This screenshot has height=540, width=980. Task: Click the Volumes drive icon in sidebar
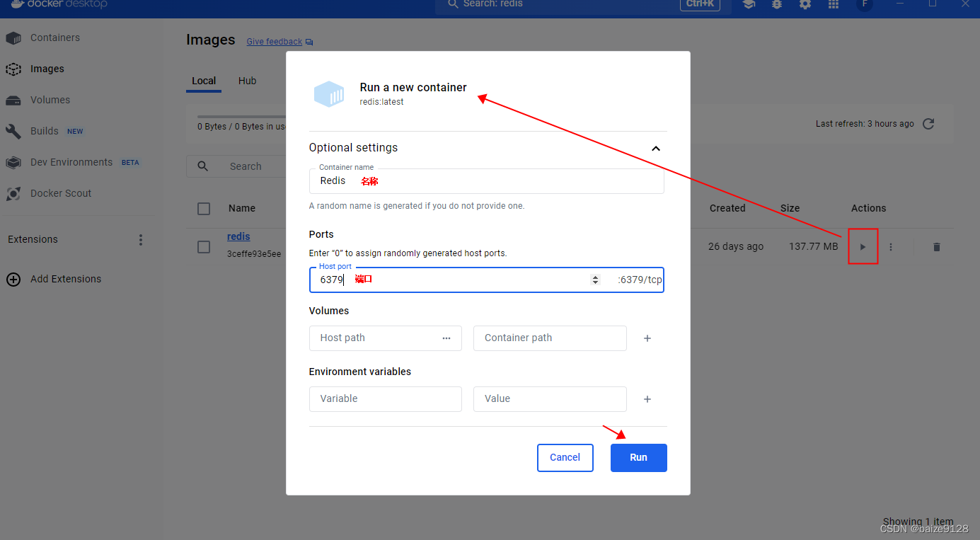click(x=13, y=100)
